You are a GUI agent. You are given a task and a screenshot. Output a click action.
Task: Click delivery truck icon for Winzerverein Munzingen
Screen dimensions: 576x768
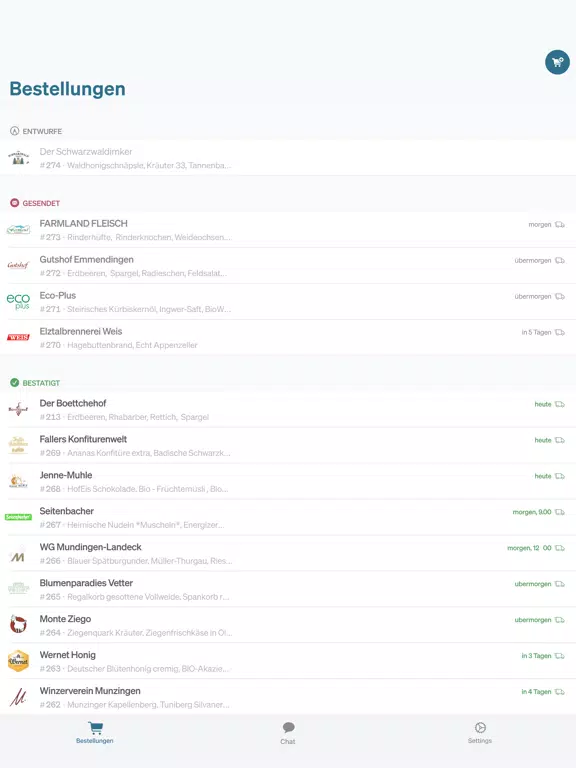click(x=560, y=692)
